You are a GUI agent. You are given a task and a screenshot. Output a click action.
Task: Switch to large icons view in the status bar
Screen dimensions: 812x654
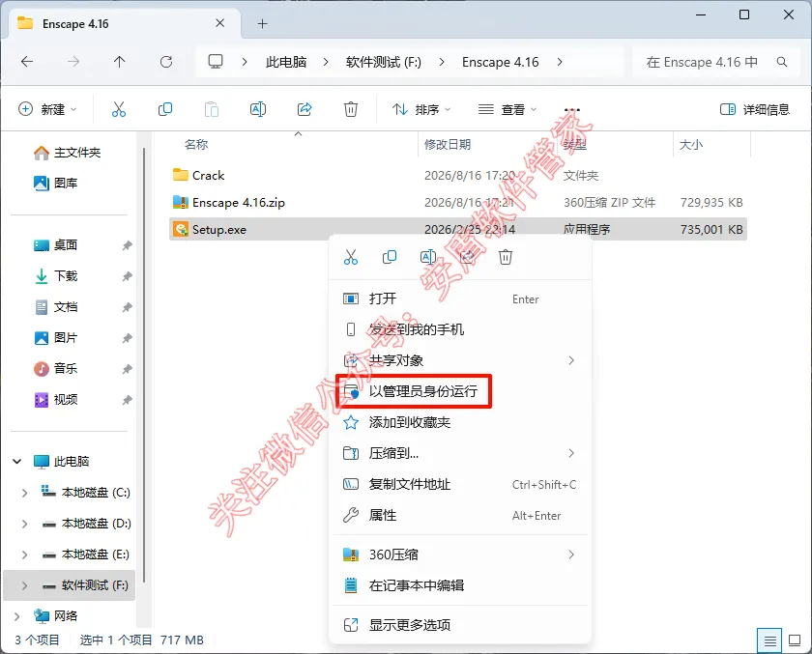795,640
